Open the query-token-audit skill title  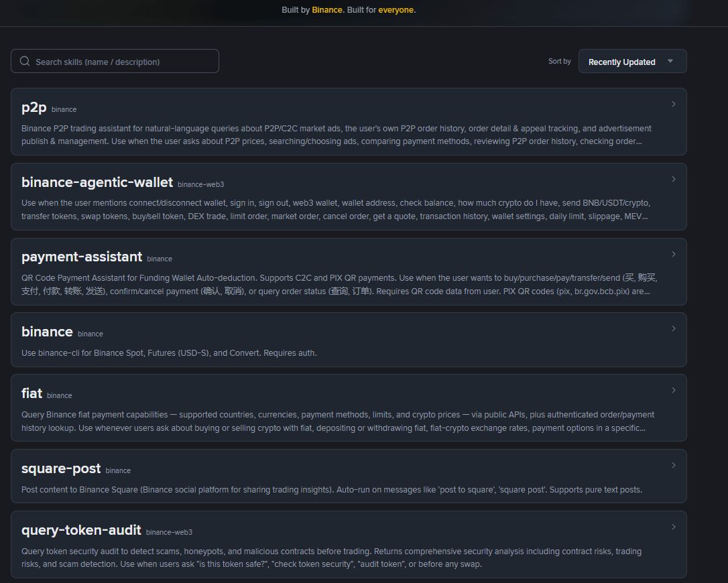(x=81, y=530)
